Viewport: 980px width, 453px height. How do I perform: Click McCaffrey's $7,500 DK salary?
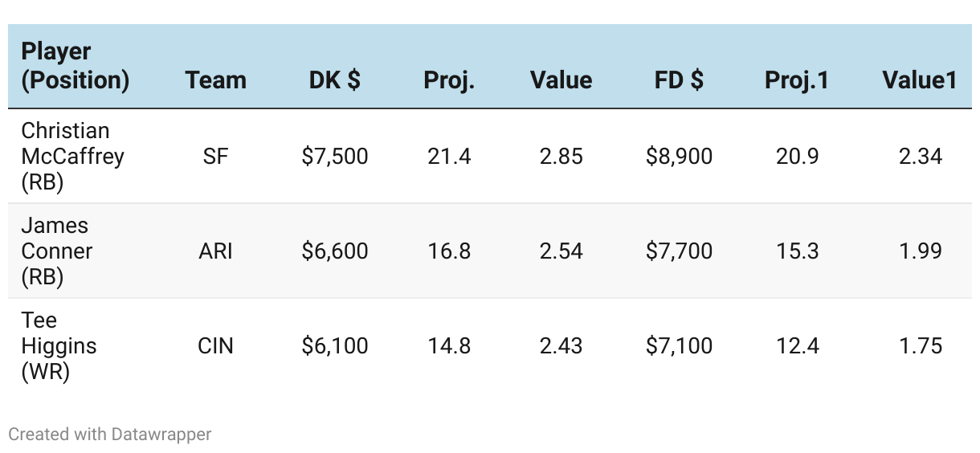[x=334, y=156]
